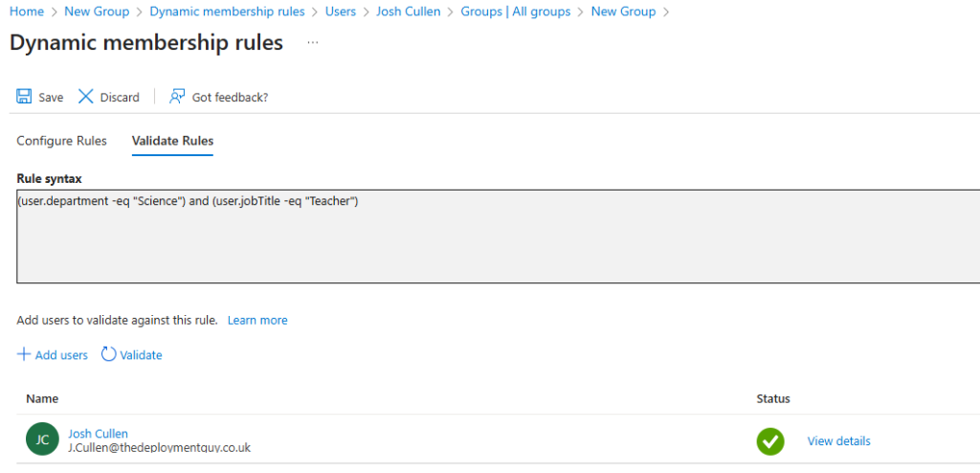980x473 pixels.
Task: Open the ellipsis more options menu
Action: (313, 43)
